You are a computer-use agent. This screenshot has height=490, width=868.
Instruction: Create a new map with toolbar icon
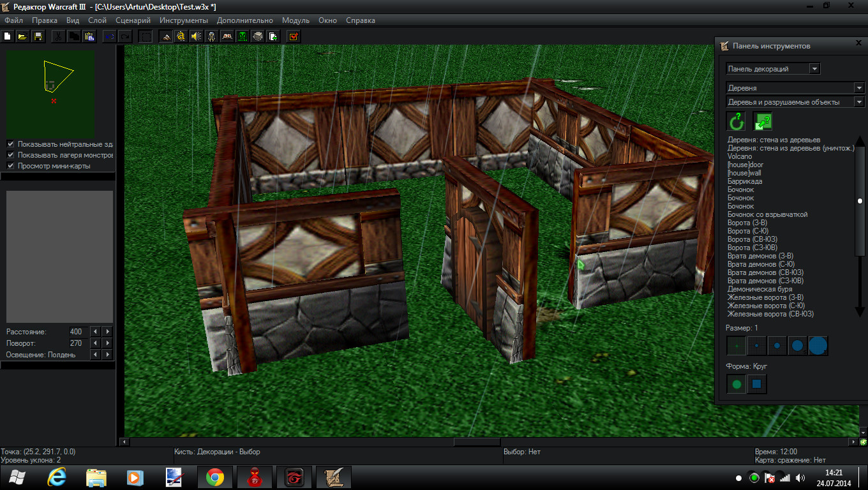[8, 36]
